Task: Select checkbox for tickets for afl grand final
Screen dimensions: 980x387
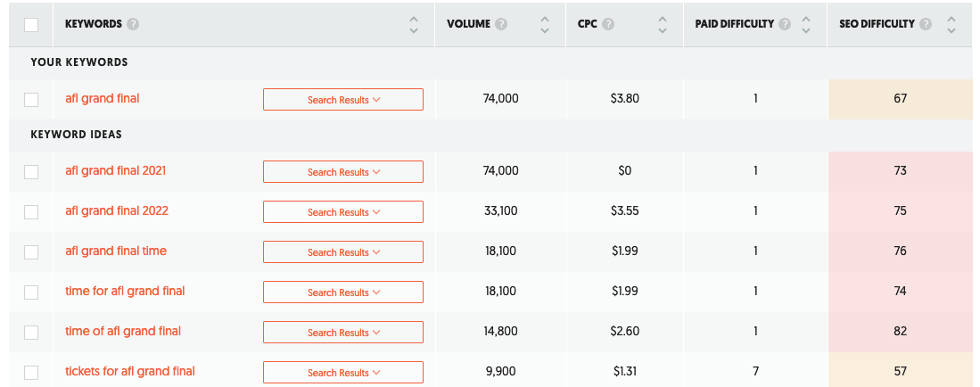Action: [31, 372]
